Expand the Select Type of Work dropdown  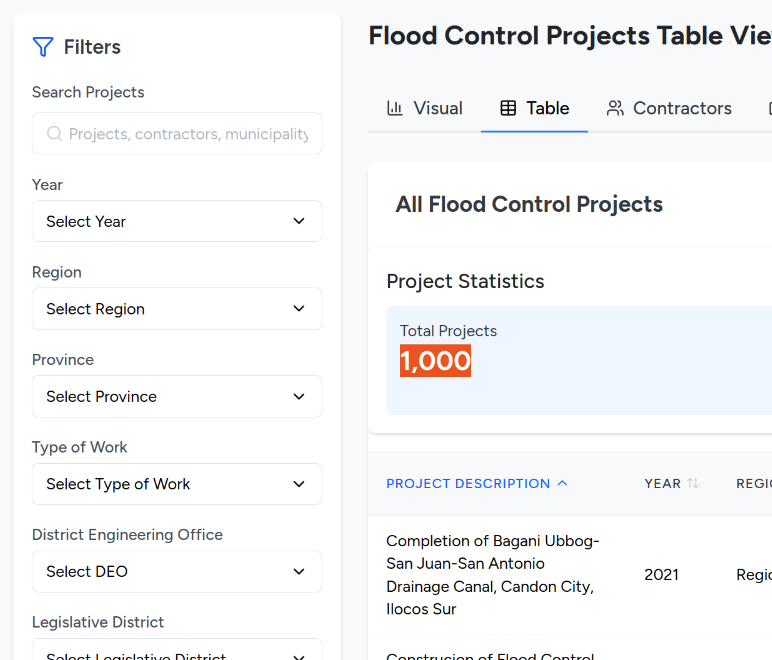pyautogui.click(x=177, y=484)
